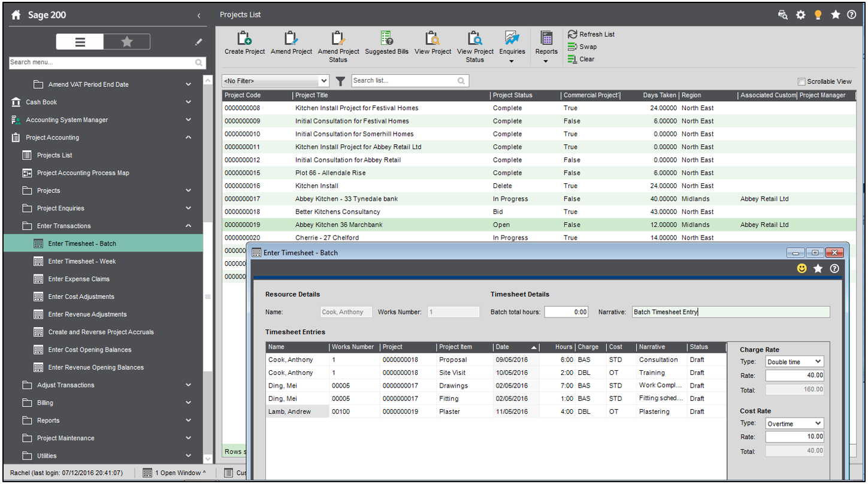This screenshot has width=868, height=484.
Task: Click the edit menu pencil icon
Action: pyautogui.click(x=198, y=42)
